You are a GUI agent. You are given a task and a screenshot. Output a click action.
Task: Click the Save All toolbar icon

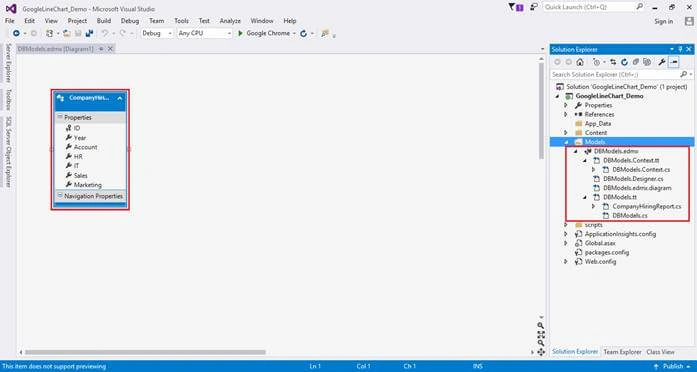pos(89,33)
